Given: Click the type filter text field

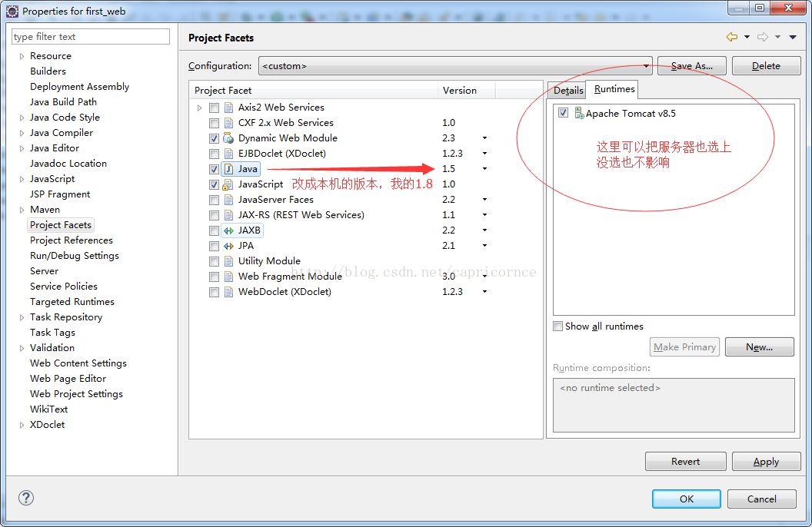Looking at the screenshot, I should point(91,37).
